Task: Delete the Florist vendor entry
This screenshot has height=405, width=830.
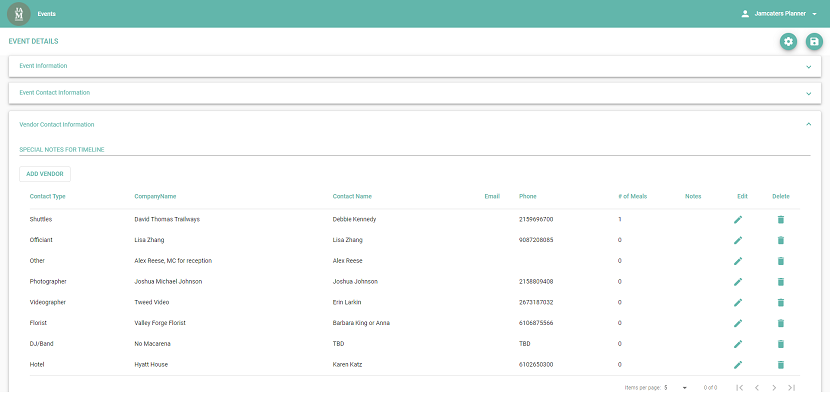Action: click(x=780, y=323)
